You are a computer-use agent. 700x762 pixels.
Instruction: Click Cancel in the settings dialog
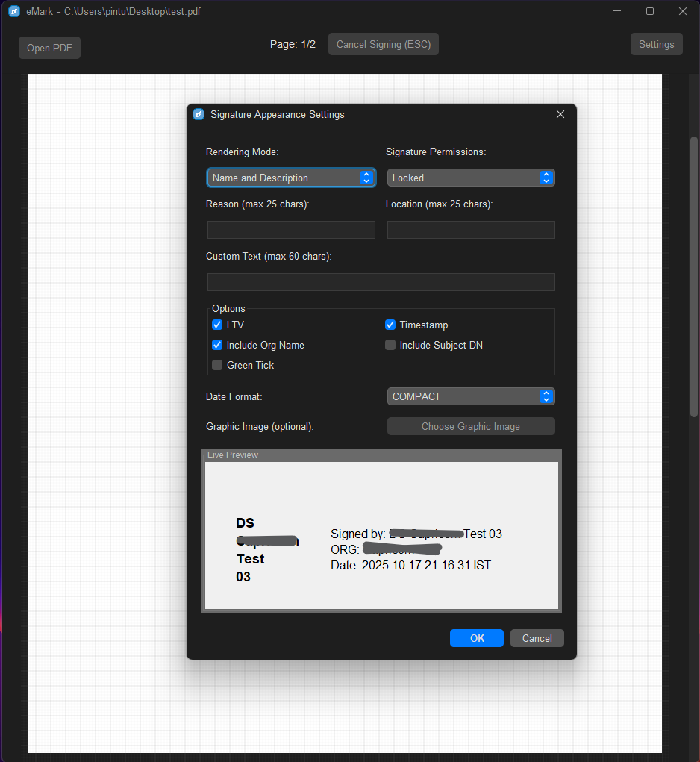(537, 638)
